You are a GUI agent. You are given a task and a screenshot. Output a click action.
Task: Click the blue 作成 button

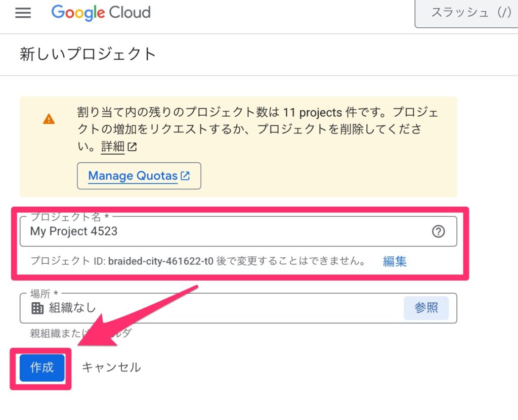[x=42, y=368]
